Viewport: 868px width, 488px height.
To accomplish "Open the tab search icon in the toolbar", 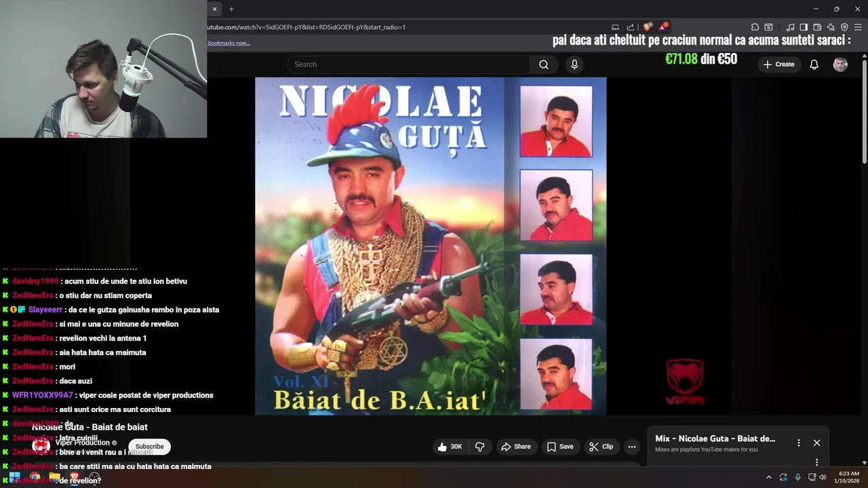I will coord(768,27).
